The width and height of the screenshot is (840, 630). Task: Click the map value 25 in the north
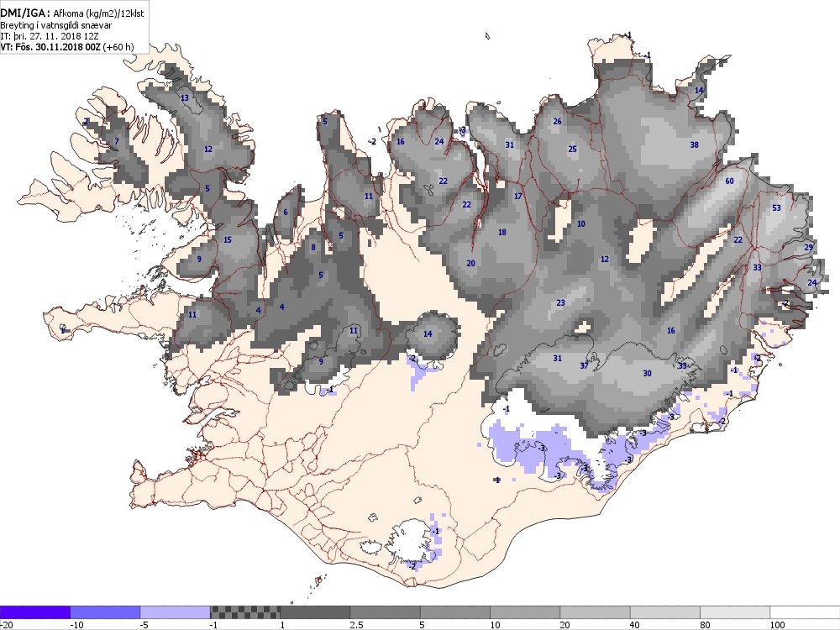click(x=573, y=149)
